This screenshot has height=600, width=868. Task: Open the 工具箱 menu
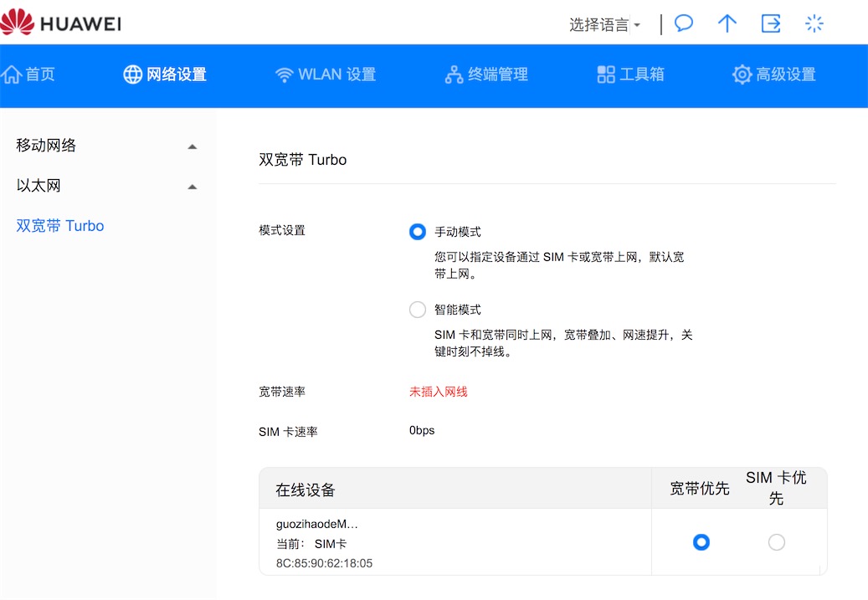pyautogui.click(x=630, y=74)
